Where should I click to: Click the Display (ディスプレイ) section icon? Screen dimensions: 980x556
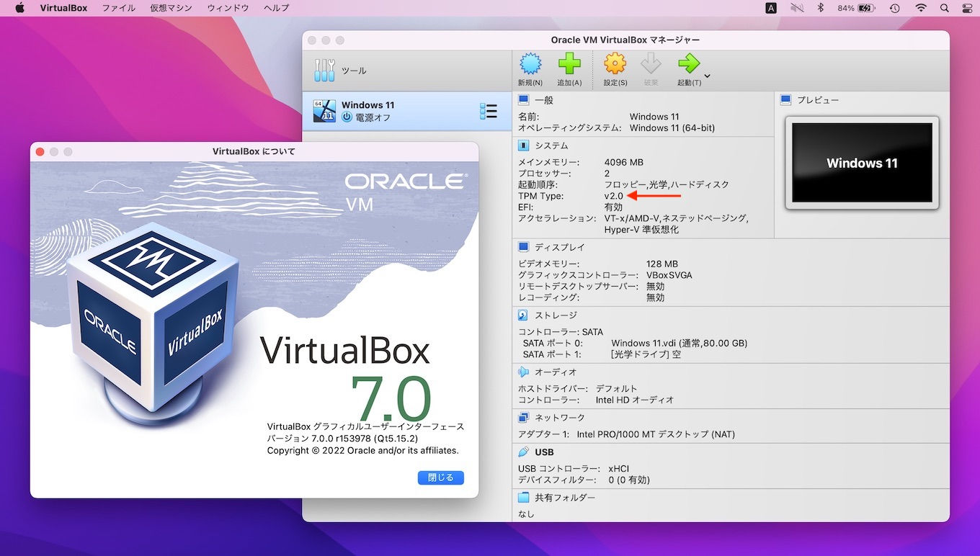point(524,247)
